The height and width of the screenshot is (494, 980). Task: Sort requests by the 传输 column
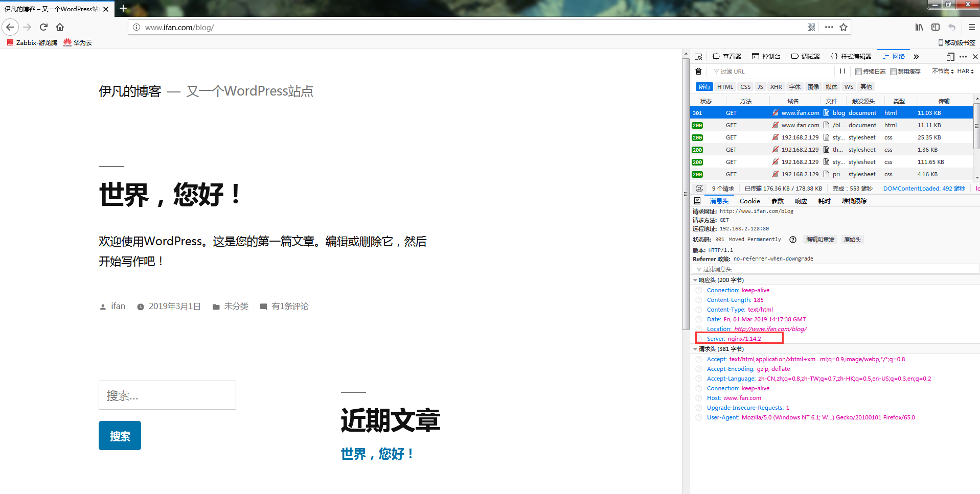(944, 101)
